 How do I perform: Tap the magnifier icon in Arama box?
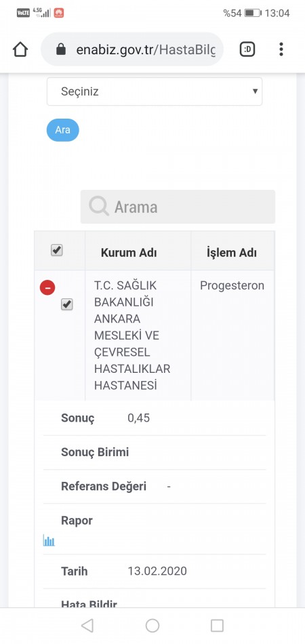pos(98,206)
